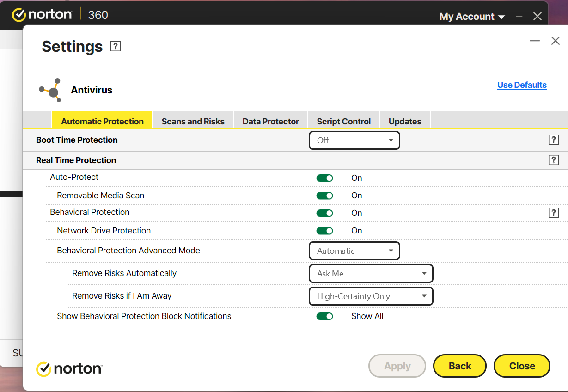Screen dimensions: 568x392
Task: Open help for Boot Time Protection
Action: point(553,140)
